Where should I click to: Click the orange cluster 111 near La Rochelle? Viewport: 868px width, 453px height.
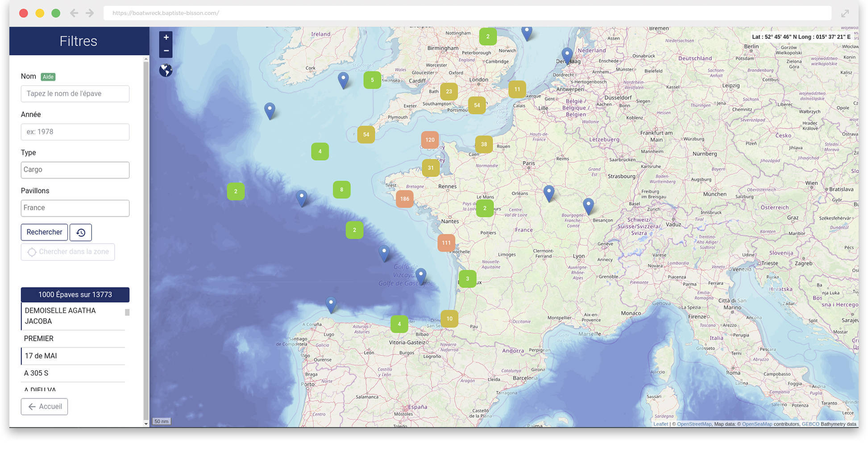446,243
